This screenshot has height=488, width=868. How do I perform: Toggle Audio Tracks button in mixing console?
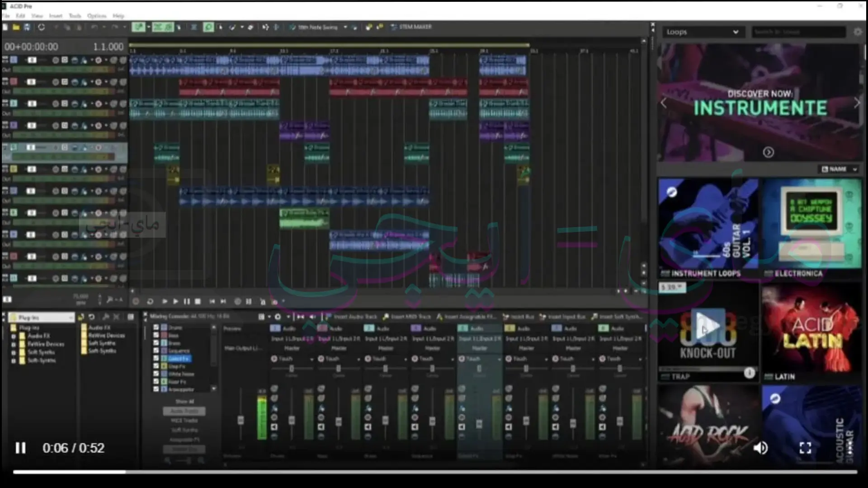tap(184, 411)
